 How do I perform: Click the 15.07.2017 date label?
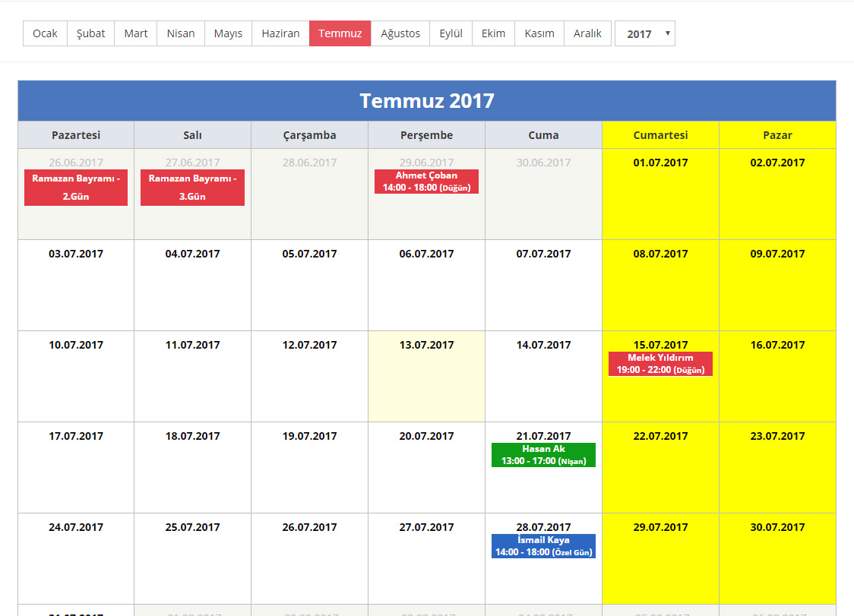[661, 345]
